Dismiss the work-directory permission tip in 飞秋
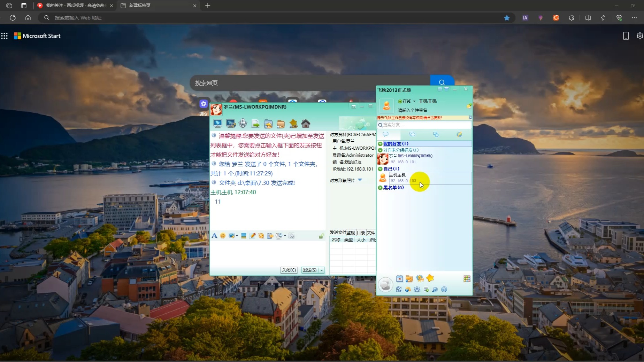 point(470,118)
